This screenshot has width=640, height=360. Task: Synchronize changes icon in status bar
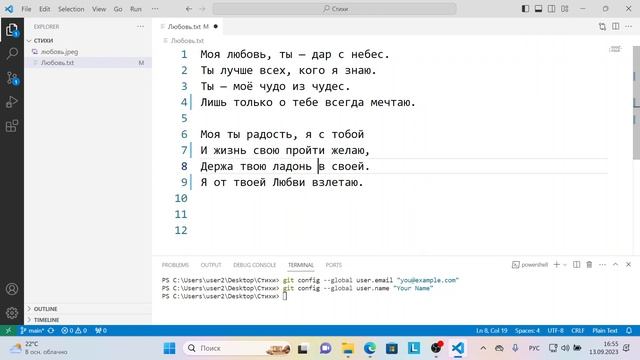51,331
